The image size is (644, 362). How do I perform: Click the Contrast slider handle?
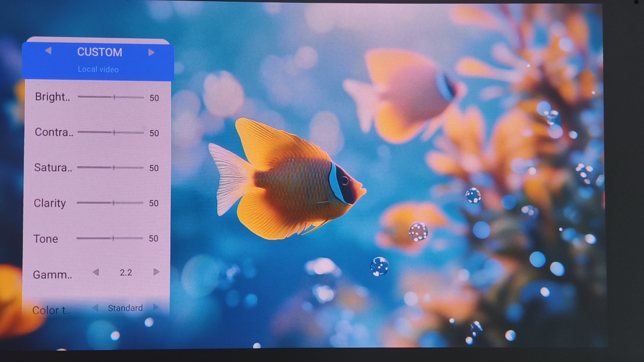tap(114, 132)
